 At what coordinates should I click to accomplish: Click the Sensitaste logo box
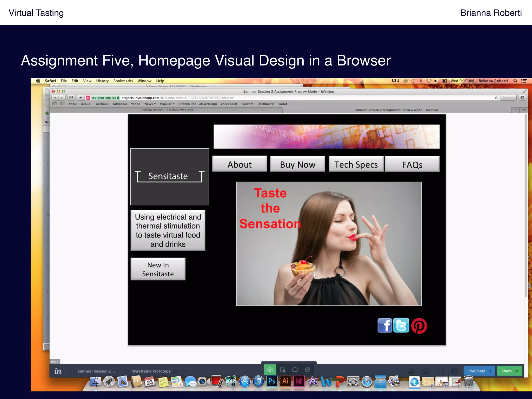(170, 177)
